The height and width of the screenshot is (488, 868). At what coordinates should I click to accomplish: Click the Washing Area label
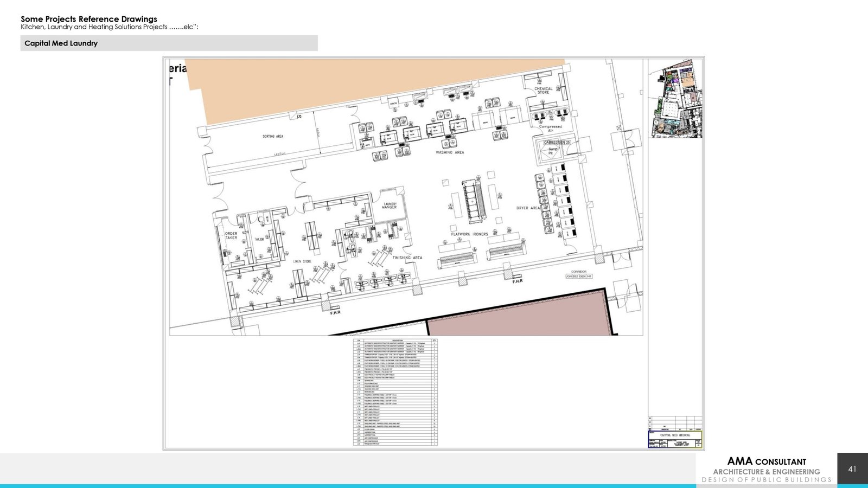[450, 153]
